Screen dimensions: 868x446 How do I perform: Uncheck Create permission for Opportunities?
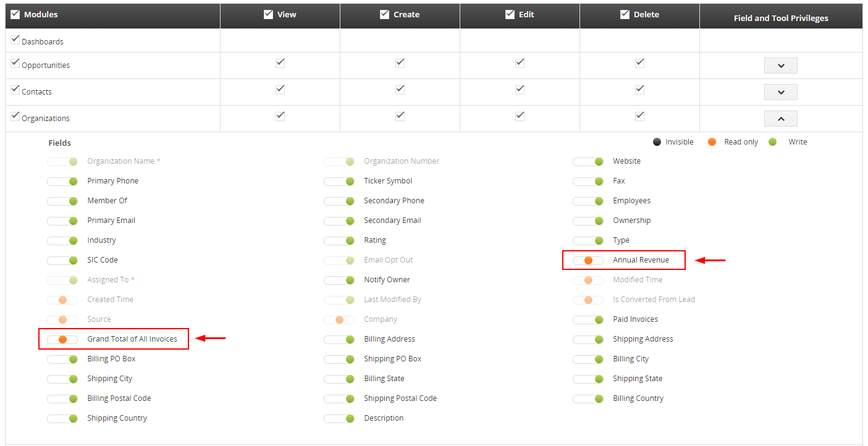click(x=400, y=63)
